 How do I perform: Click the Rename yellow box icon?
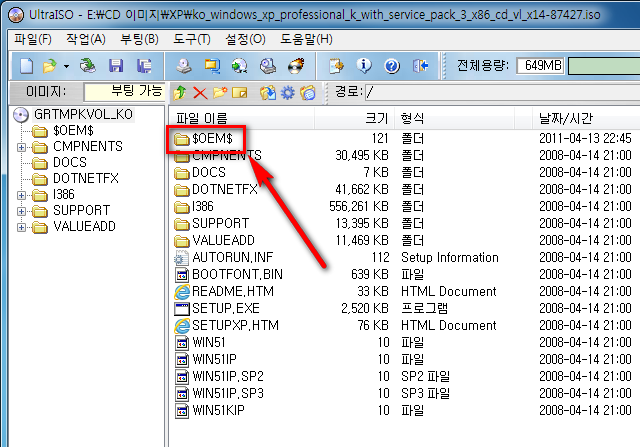click(x=240, y=93)
